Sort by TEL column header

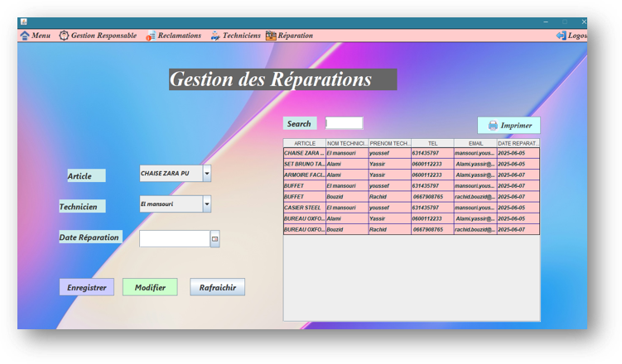[432, 143]
